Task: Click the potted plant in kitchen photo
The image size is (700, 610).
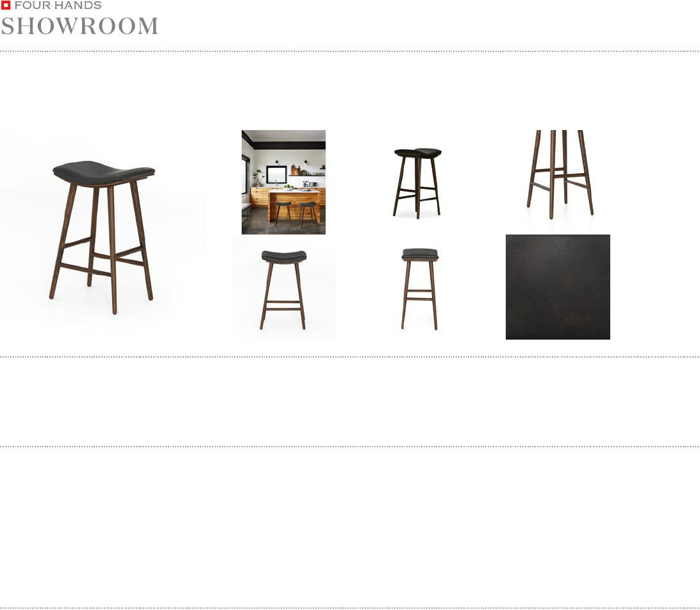Action: click(258, 178)
